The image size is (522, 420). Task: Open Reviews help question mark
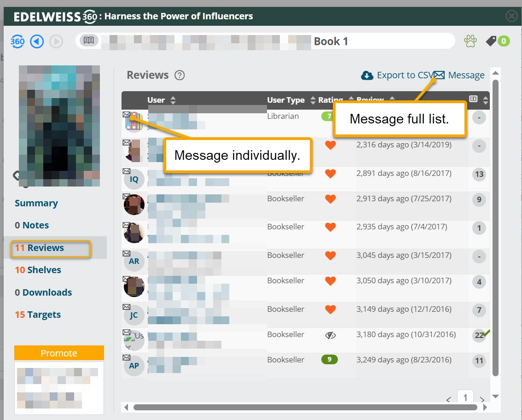click(x=180, y=75)
